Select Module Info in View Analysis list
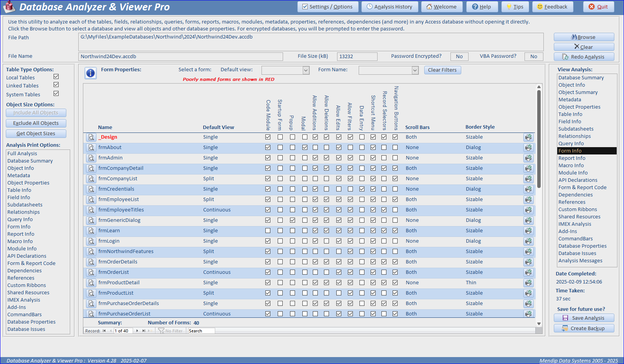 pyautogui.click(x=573, y=173)
